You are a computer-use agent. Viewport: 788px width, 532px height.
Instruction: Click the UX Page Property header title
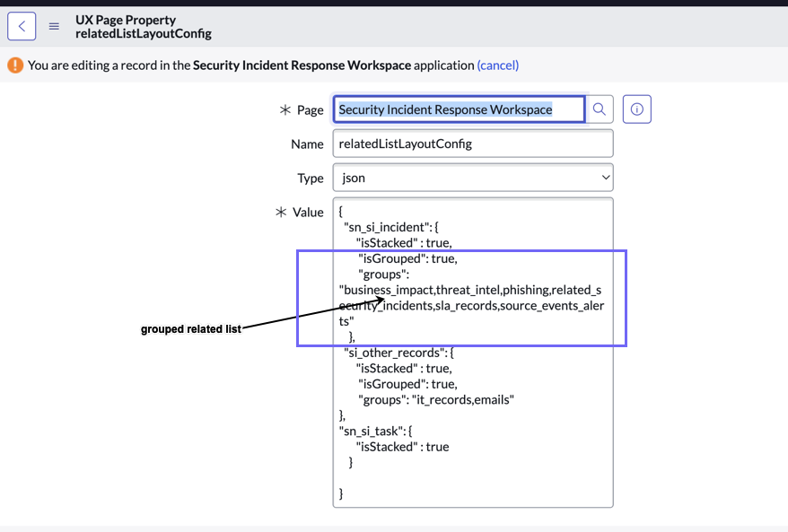[x=126, y=20]
